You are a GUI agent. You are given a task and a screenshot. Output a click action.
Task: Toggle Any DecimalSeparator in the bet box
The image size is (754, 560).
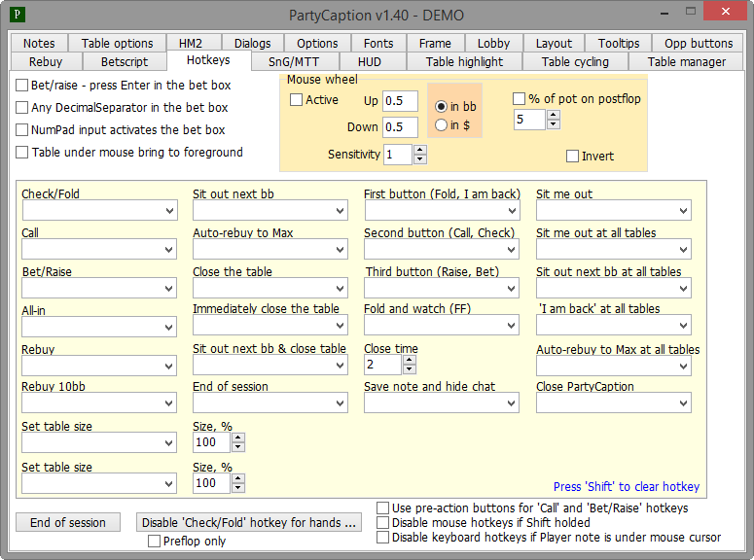pos(21,108)
